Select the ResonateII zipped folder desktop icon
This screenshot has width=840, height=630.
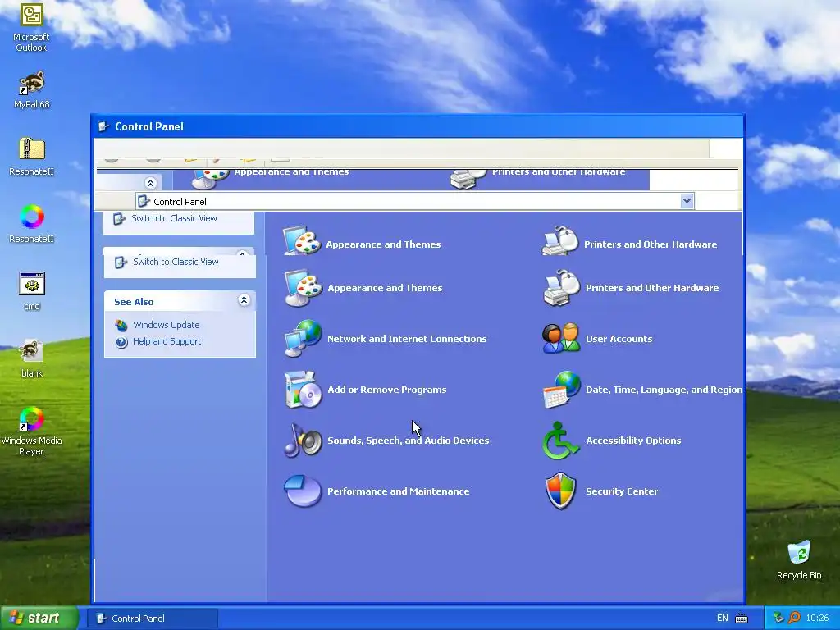(32, 157)
